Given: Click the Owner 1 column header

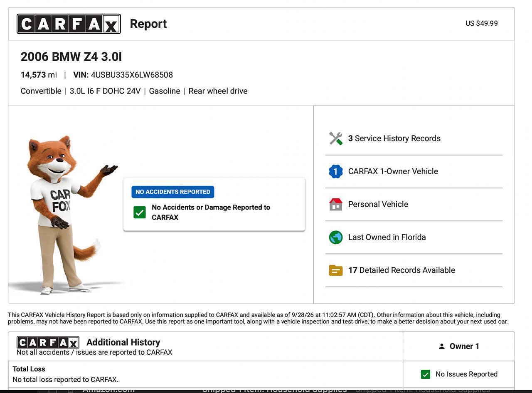Looking at the screenshot, I should click(458, 346).
